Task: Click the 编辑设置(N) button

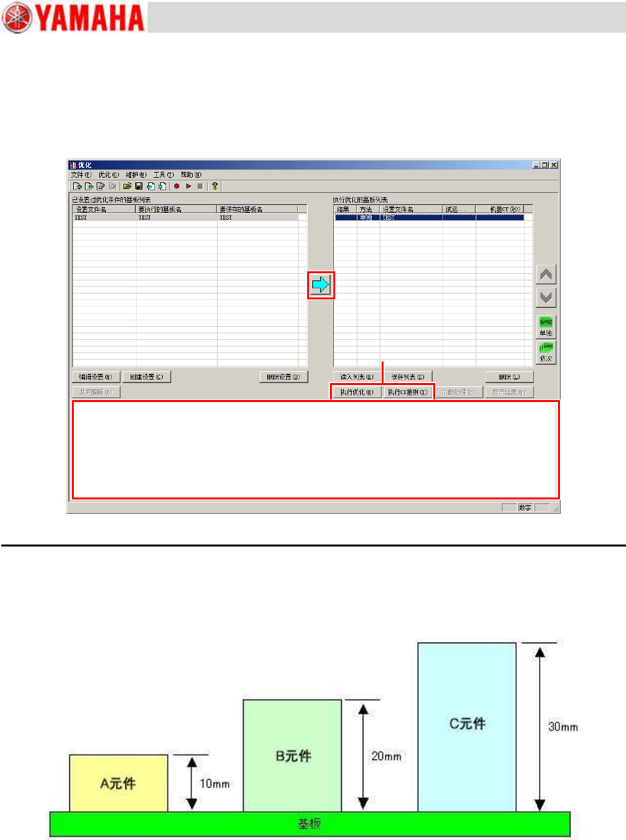Action: click(96, 377)
